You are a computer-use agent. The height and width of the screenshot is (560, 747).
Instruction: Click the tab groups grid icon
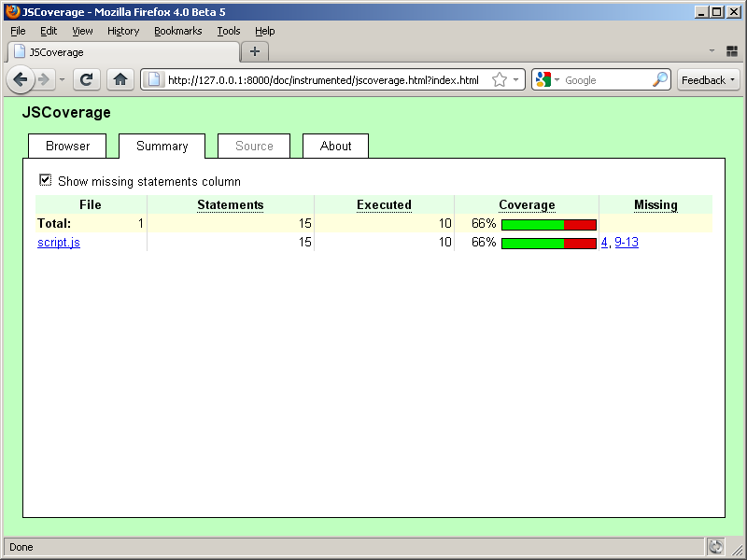point(732,51)
